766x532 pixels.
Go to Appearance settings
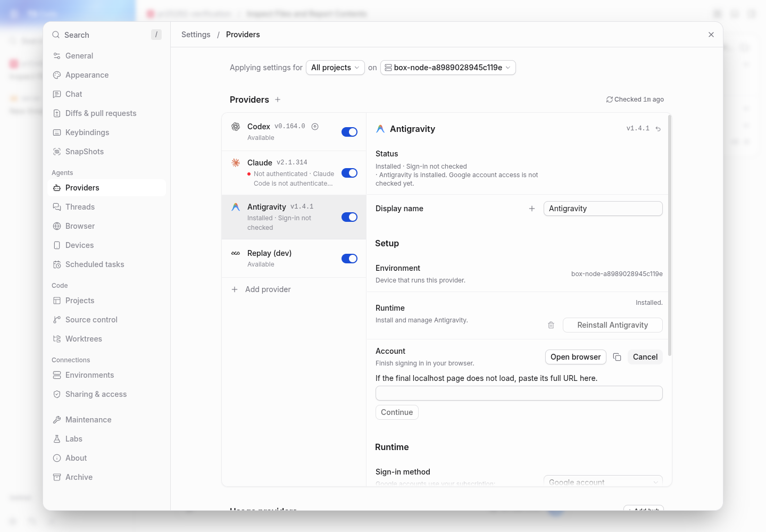[x=106, y=75]
